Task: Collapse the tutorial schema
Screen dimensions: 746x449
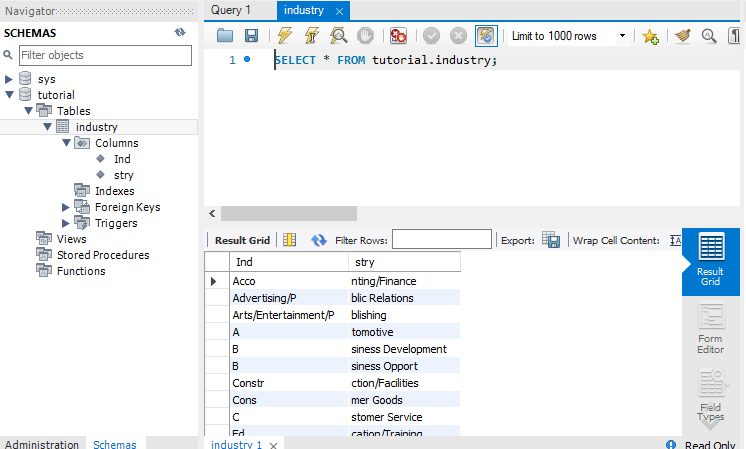Action: click(9, 95)
